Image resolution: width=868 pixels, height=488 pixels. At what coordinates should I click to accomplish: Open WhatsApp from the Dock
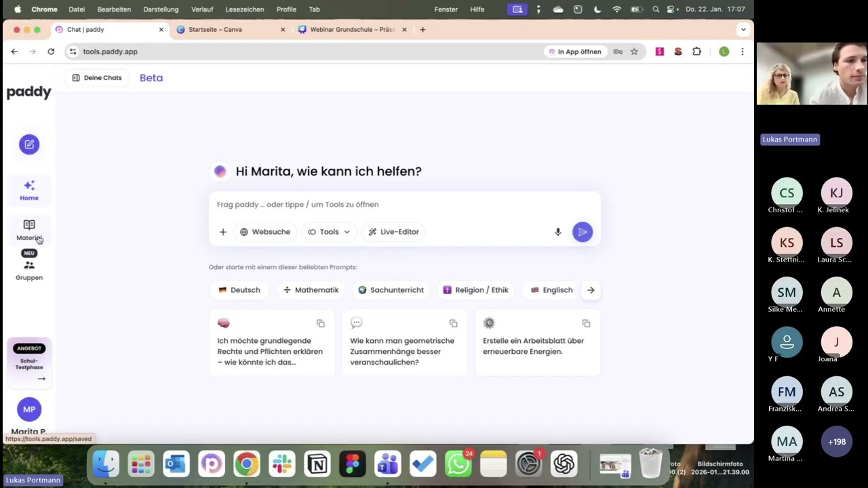click(458, 464)
